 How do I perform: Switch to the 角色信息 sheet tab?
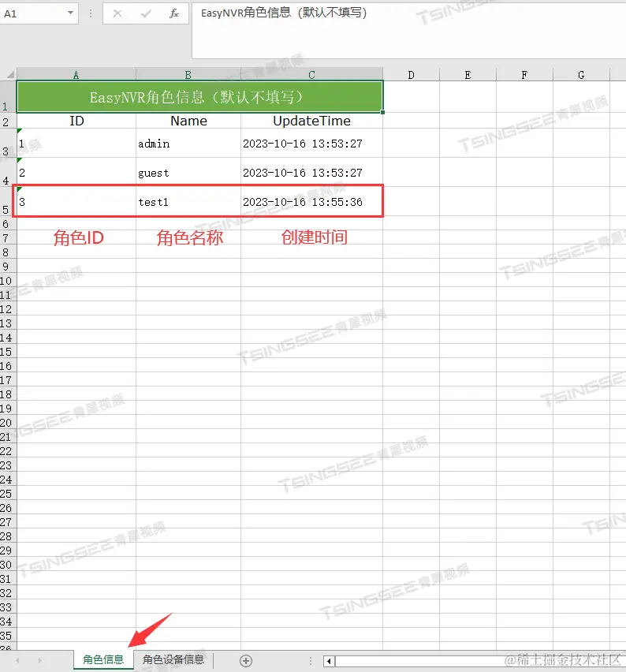pyautogui.click(x=103, y=659)
